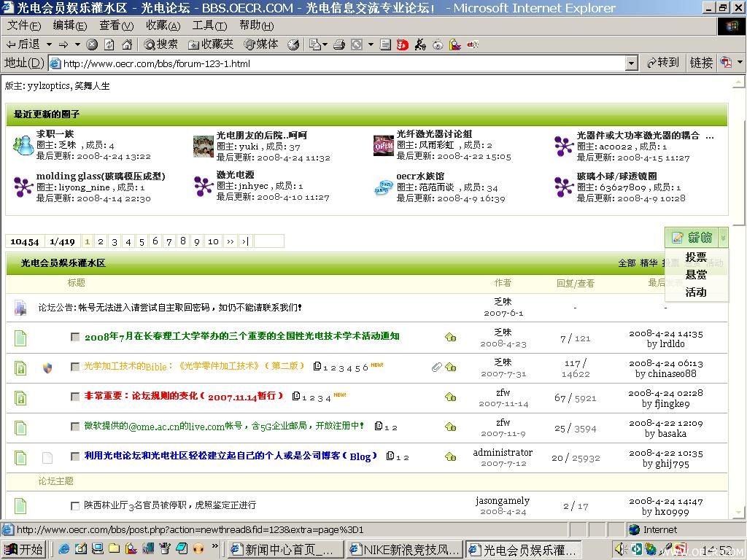Choose 活动 from the new post menu
747x560 pixels.
coord(696,292)
